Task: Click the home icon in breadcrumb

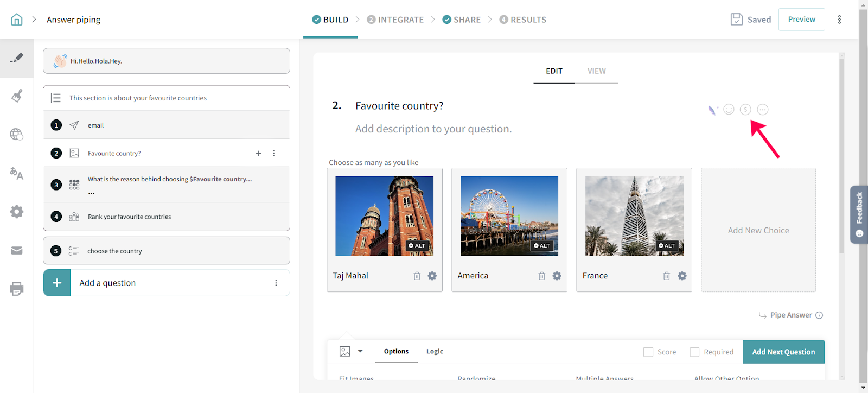Action: click(x=17, y=20)
